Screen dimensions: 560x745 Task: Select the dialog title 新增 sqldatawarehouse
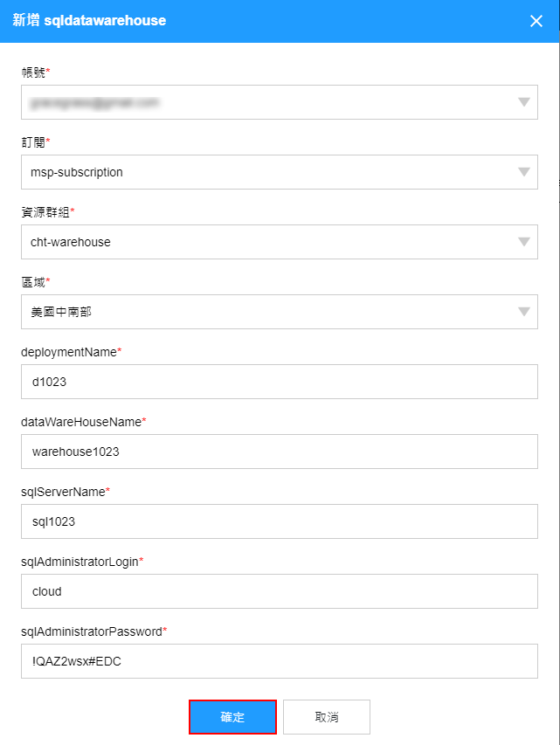click(89, 20)
